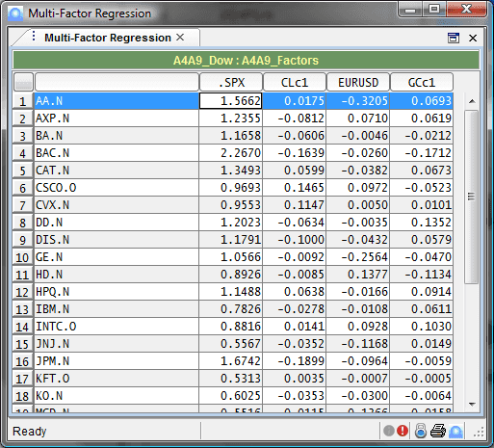This screenshot has width=494, height=448.
Task: Select the INTC.O row label
Action: pos(117,327)
